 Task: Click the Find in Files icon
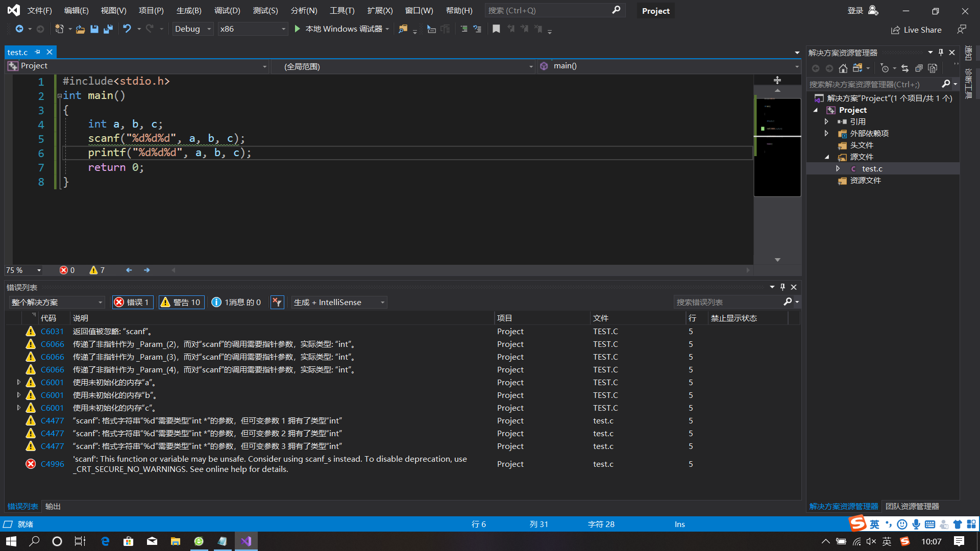(403, 29)
